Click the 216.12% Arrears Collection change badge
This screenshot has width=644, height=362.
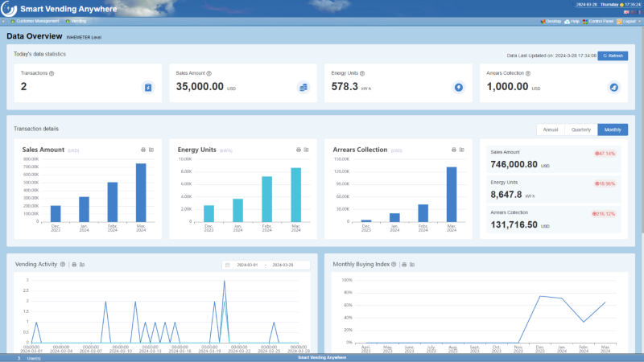[604, 214]
